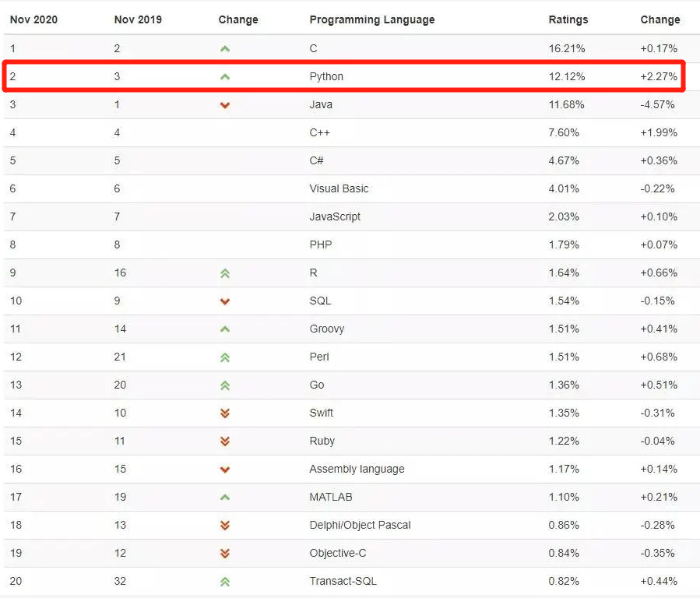Click the double down arrow for Objective-C
Viewport: 700px width, 598px height.
(225, 554)
